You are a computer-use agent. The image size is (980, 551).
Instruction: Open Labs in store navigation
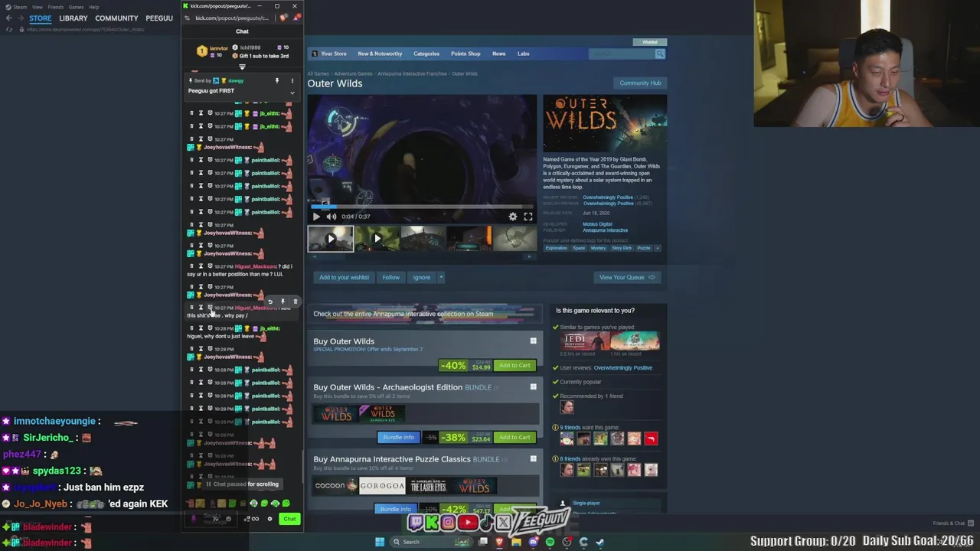tap(524, 54)
